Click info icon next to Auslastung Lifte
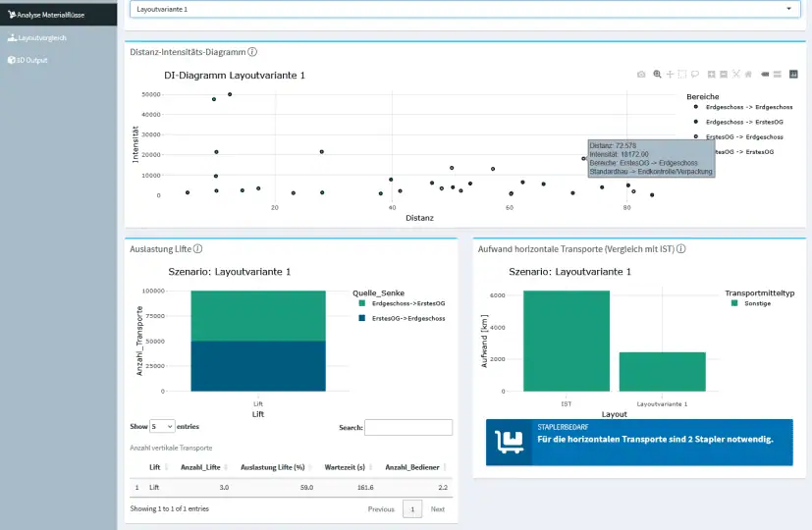This screenshot has height=530, width=812. 198,249
